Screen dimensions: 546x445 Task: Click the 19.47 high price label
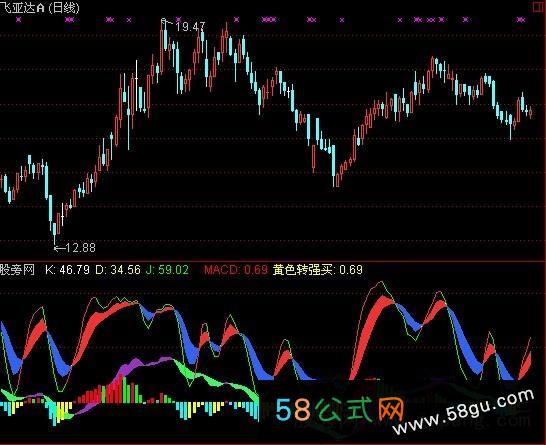tap(190, 27)
